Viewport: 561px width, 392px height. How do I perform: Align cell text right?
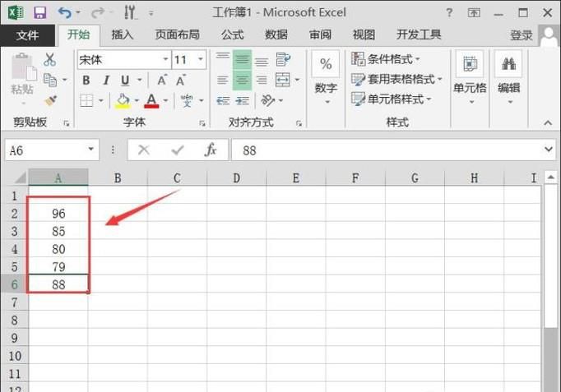262,80
